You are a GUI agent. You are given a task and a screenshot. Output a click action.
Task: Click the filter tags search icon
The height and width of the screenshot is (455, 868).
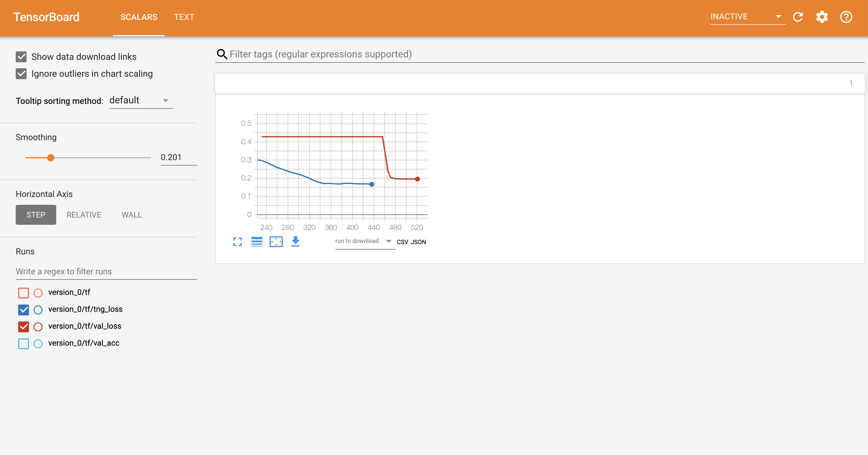(x=222, y=54)
